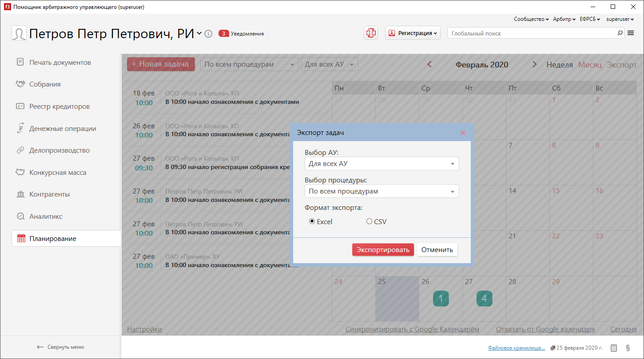Click the info icon next to Петров name

click(208, 34)
